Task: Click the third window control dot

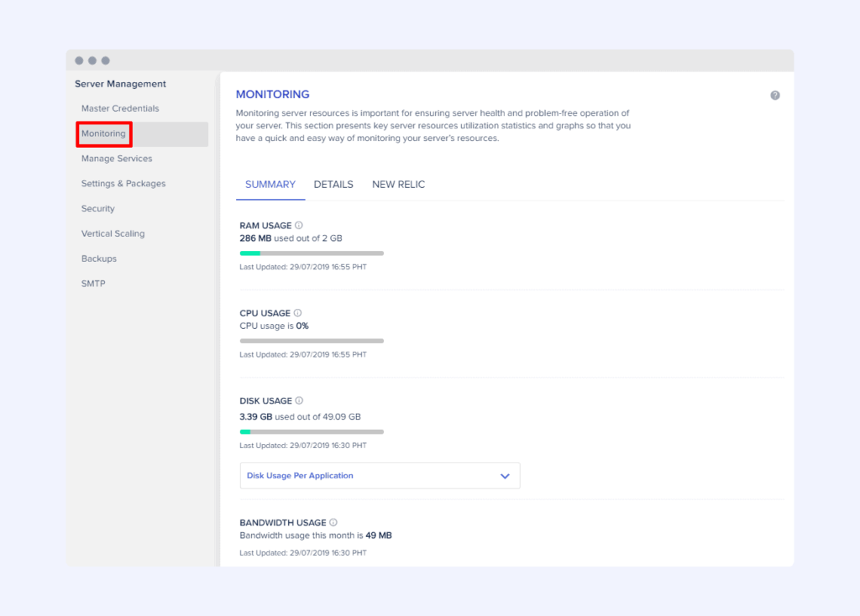Action: [x=105, y=60]
